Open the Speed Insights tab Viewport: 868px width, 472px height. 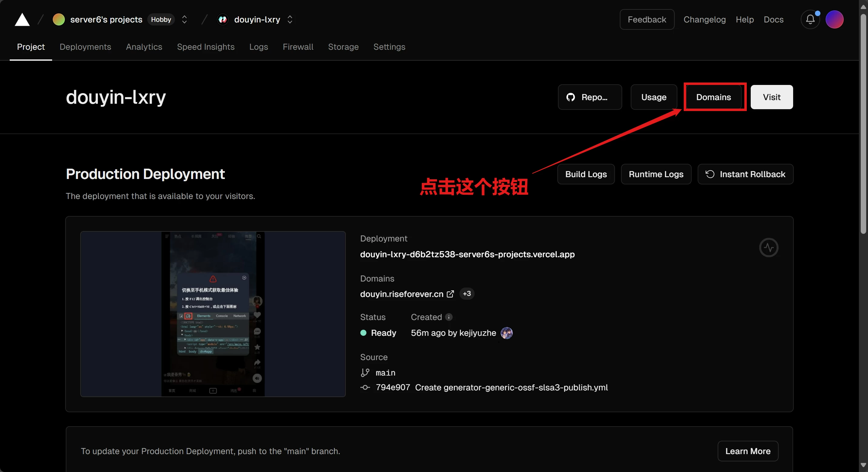[205, 47]
